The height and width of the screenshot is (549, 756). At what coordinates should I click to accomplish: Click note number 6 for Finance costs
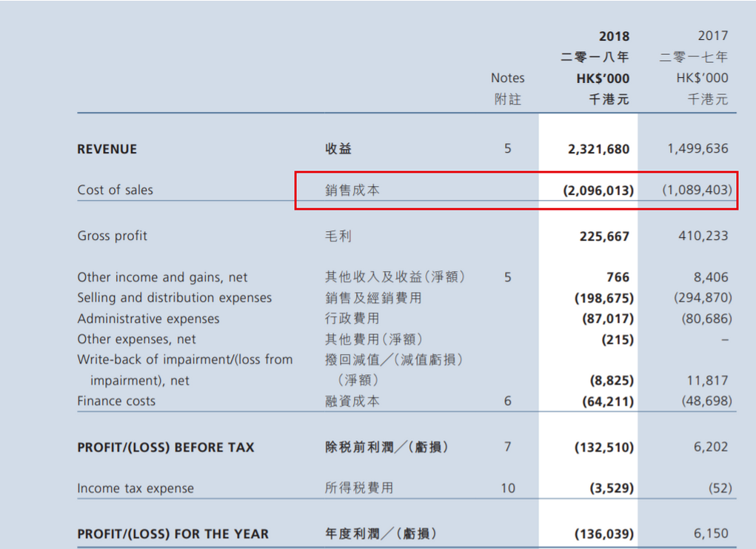[508, 402]
